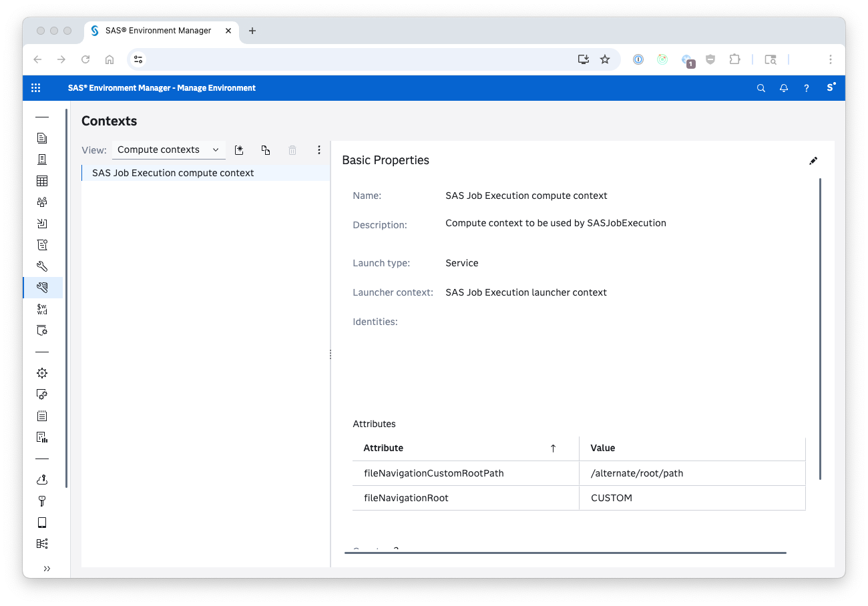Open notifications bell
This screenshot has height=606, width=868.
(x=784, y=88)
